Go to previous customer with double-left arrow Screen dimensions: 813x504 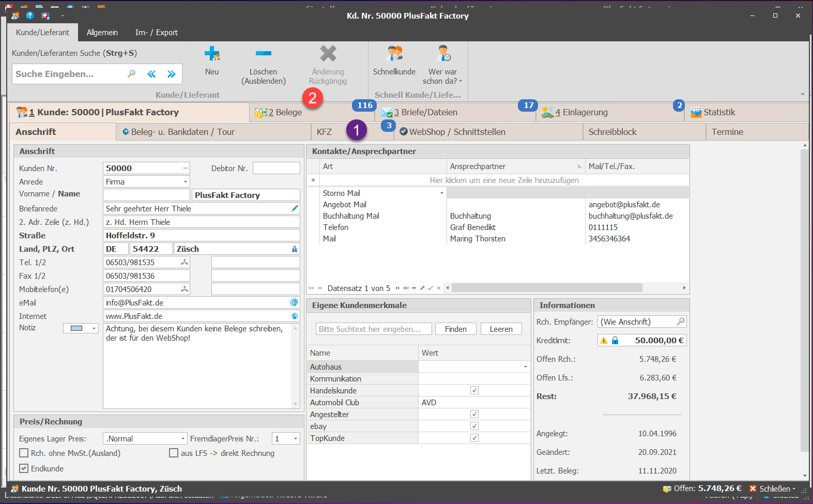(x=151, y=74)
